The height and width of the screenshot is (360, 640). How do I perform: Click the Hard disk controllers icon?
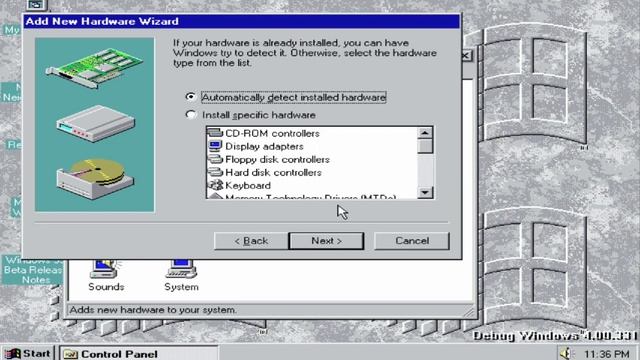pos(215,172)
